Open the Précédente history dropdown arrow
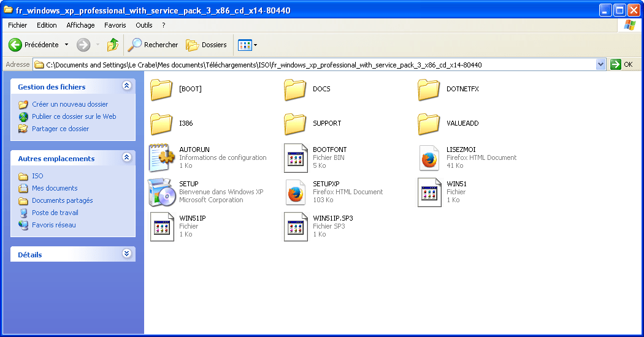Image resolution: width=644 pixels, height=337 pixels. coord(66,45)
